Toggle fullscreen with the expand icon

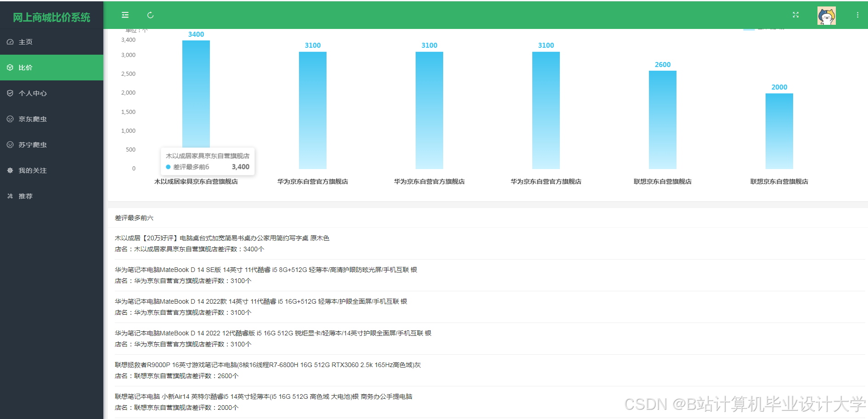[796, 15]
